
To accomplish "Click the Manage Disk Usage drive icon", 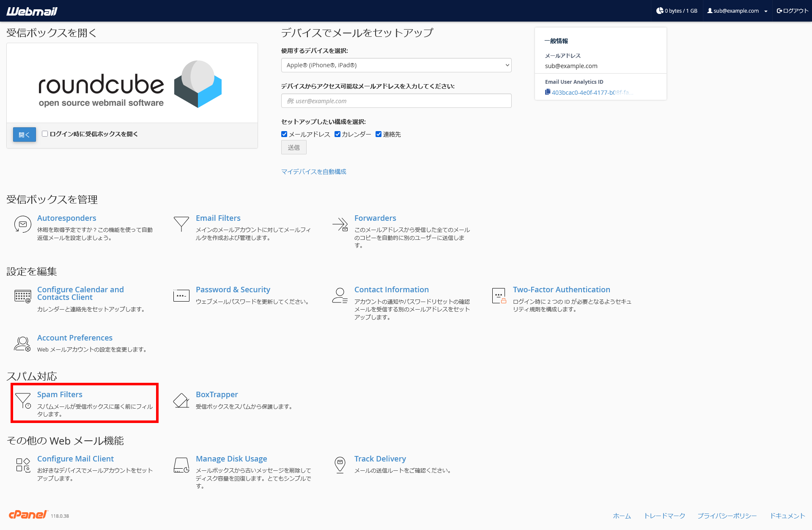I will click(181, 464).
